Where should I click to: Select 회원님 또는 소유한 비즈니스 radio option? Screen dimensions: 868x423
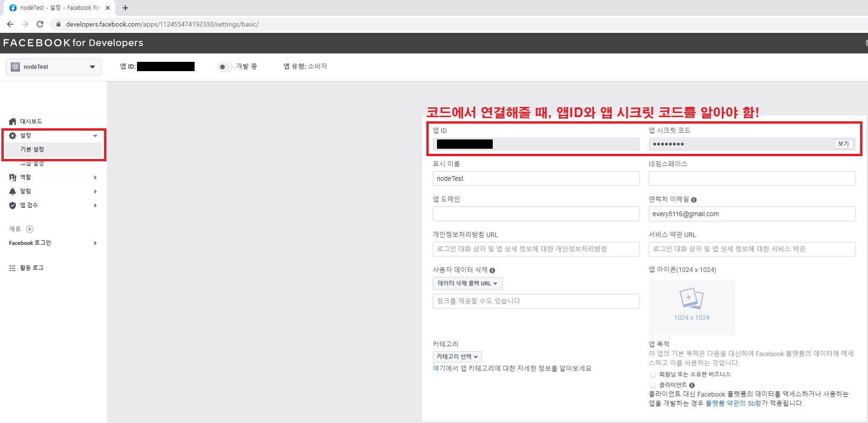[x=653, y=375]
